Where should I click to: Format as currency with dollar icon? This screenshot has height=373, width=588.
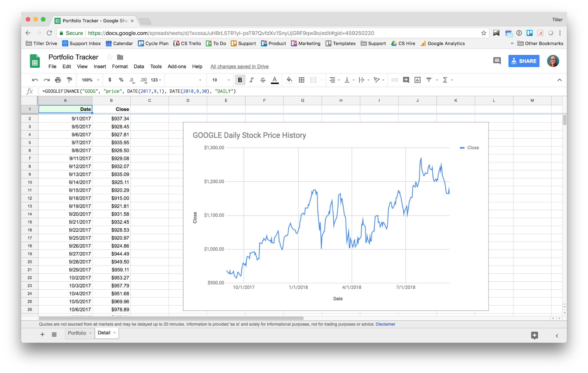[x=110, y=80]
